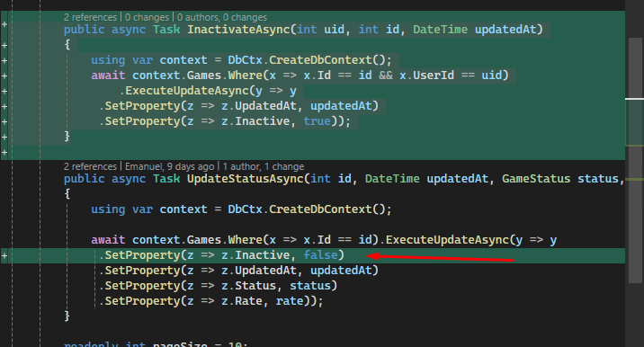Click "z.Inactive" in the line ending with true
The height and width of the screenshot is (347, 644).
[x=255, y=121]
